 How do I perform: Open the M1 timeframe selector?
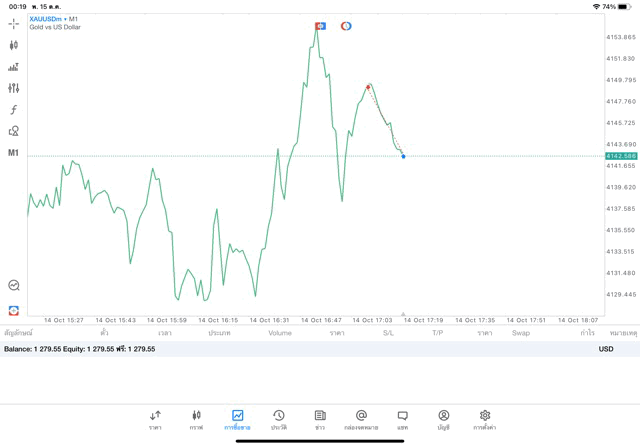(13, 153)
